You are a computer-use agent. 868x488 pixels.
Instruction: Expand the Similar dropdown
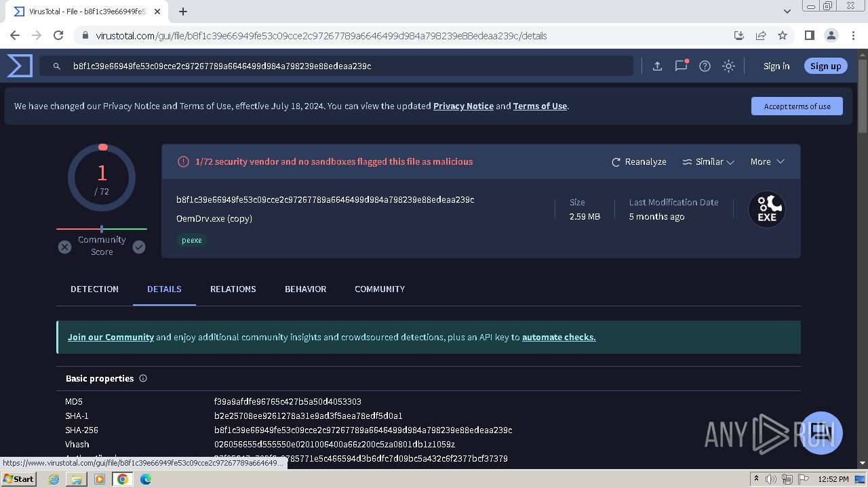pos(708,161)
